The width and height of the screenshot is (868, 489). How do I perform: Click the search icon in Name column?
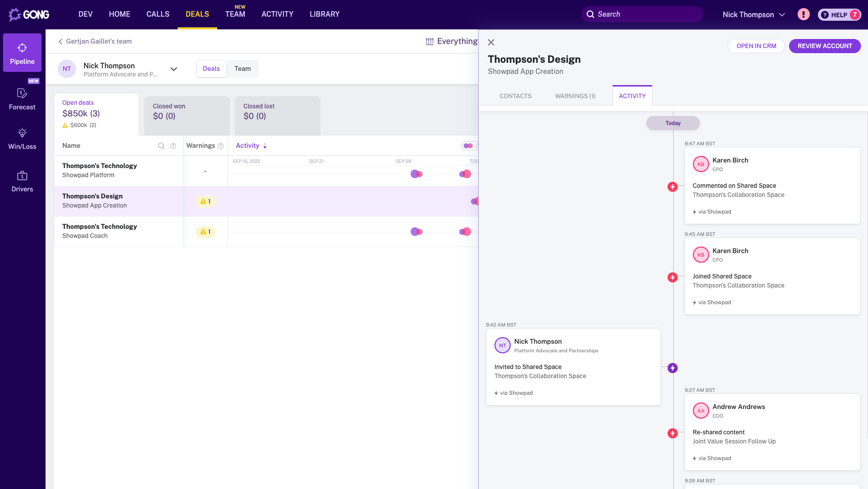(x=161, y=146)
